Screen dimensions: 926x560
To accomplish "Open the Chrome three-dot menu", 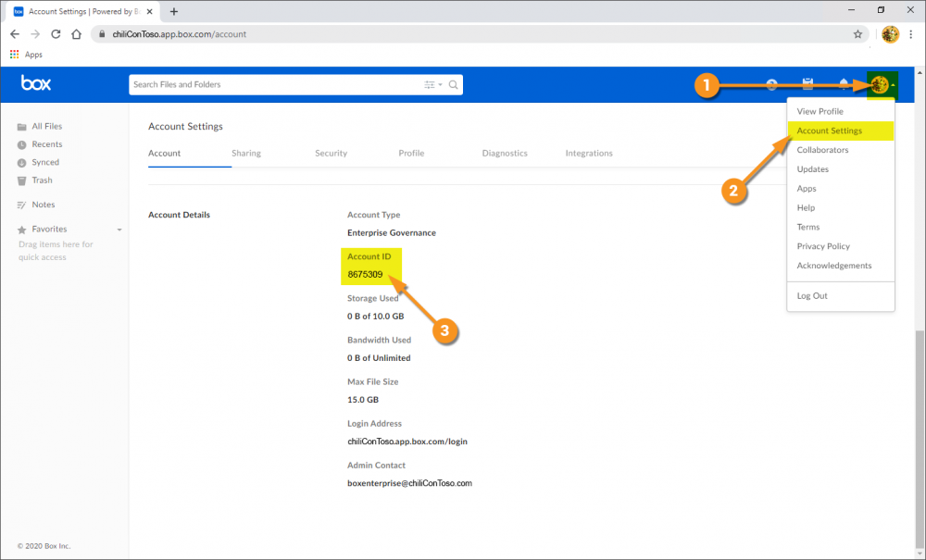I will coord(912,34).
